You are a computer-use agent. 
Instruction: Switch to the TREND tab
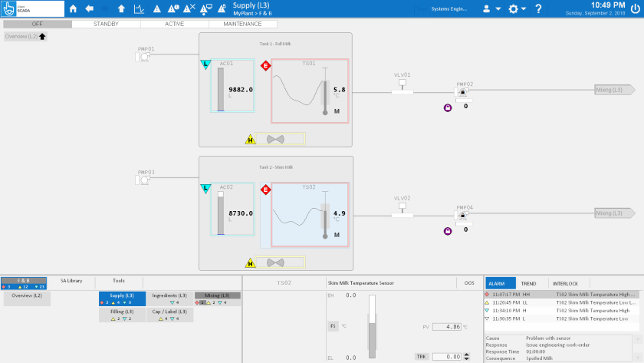[529, 283]
